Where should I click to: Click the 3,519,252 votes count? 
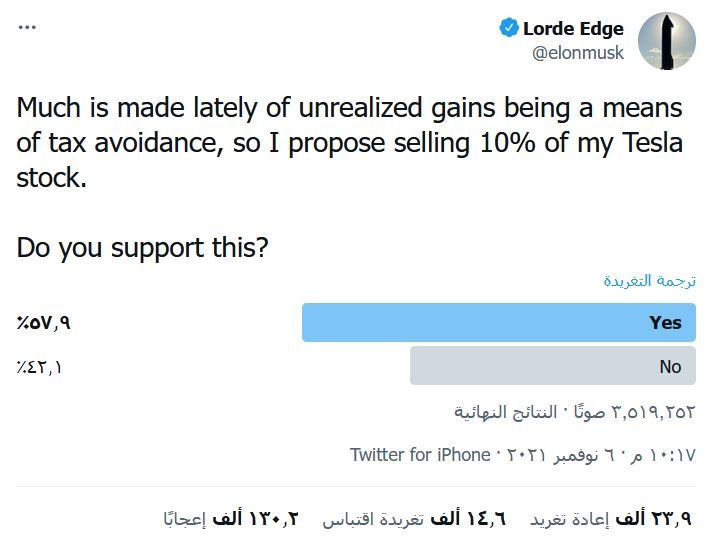(653, 411)
